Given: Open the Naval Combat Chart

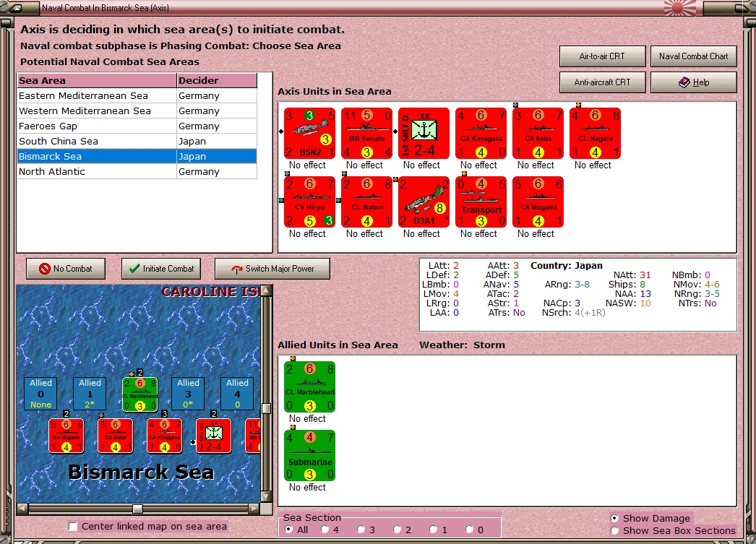Looking at the screenshot, I should [x=693, y=56].
